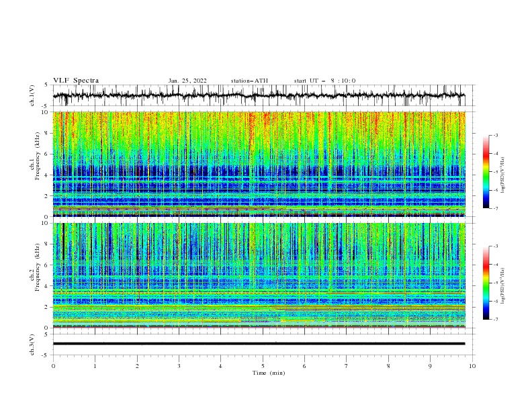
Task: Click time axis tick label "10"
Action: pyautogui.click(x=472, y=366)
